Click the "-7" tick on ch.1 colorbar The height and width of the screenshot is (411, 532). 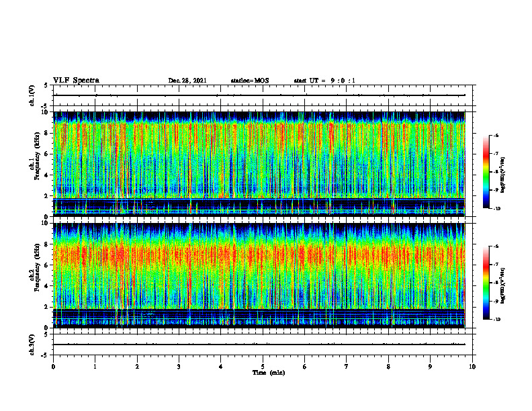coord(496,154)
